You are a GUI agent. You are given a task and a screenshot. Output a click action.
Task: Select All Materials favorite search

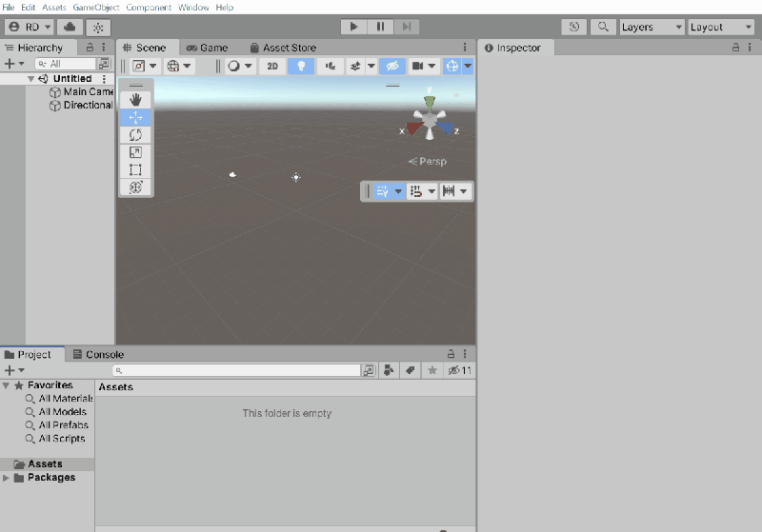[x=59, y=399]
